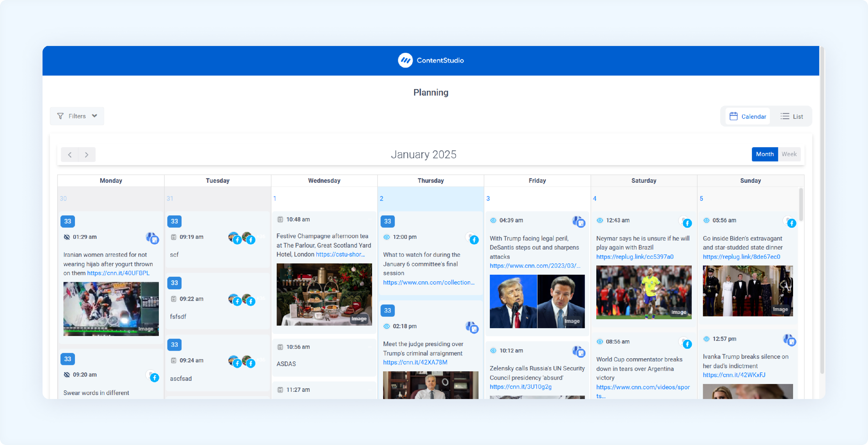868x445 pixels.
Task: Click the calendar's vertical scrollbar
Action: pos(801,205)
